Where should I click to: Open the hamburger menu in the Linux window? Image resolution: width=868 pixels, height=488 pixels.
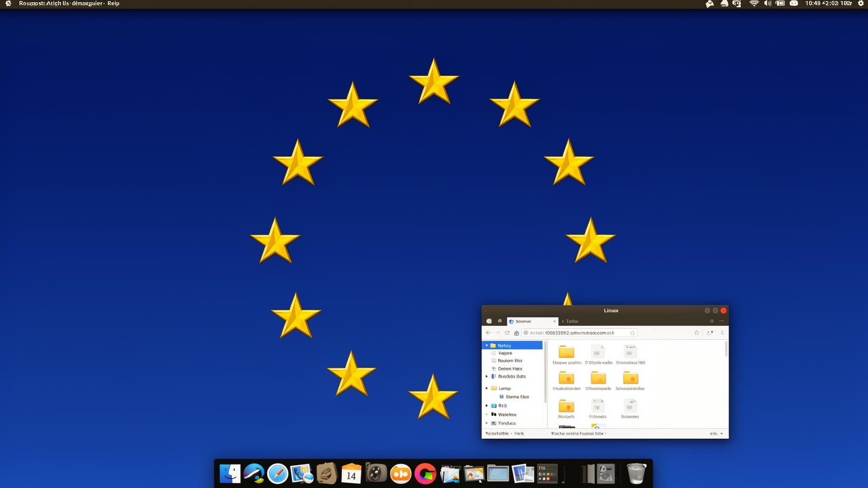tap(722, 333)
